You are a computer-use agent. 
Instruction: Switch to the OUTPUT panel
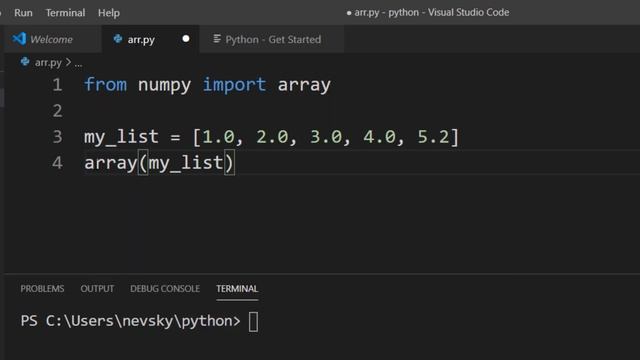click(x=97, y=289)
